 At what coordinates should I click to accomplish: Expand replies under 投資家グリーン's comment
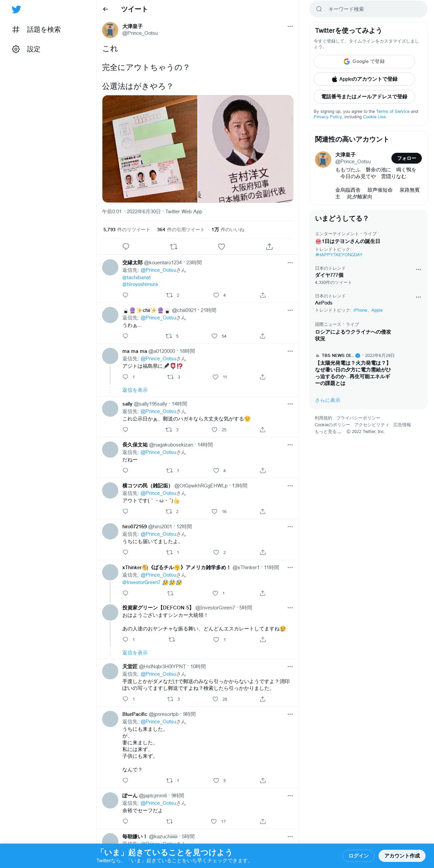tap(135, 653)
